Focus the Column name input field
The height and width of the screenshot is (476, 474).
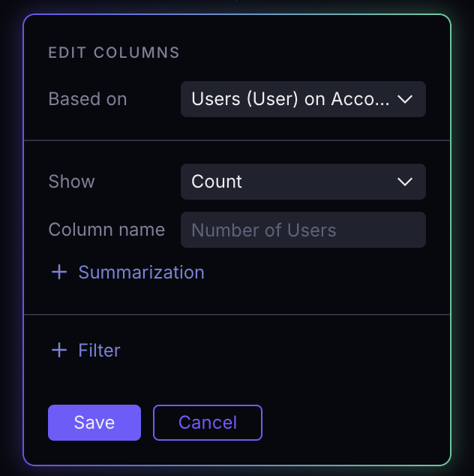[x=303, y=230]
